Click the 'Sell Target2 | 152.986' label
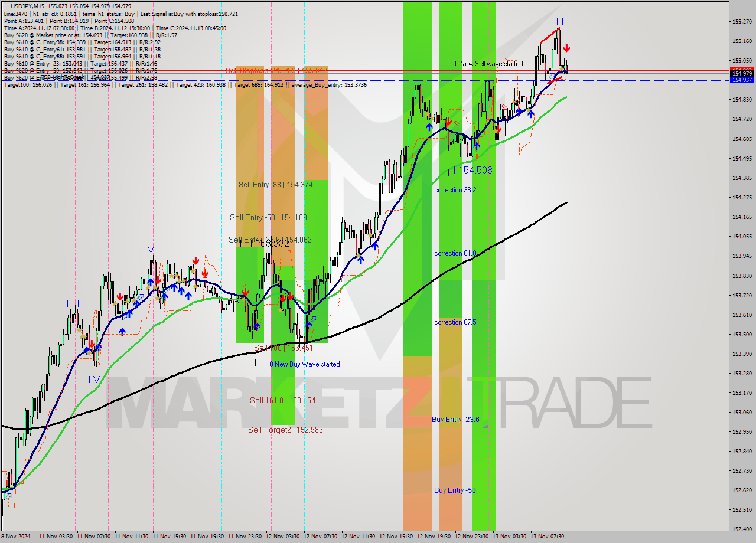The image size is (756, 543). (x=285, y=430)
